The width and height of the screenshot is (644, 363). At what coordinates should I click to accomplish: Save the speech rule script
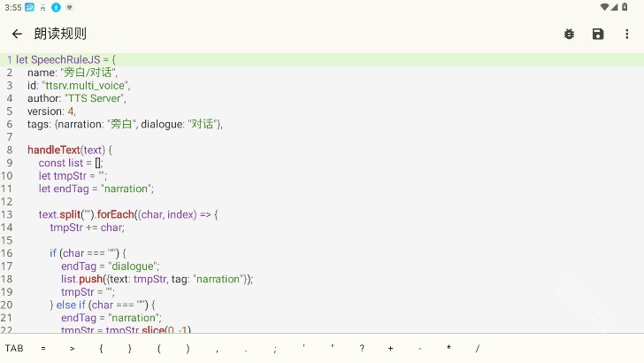(x=598, y=34)
